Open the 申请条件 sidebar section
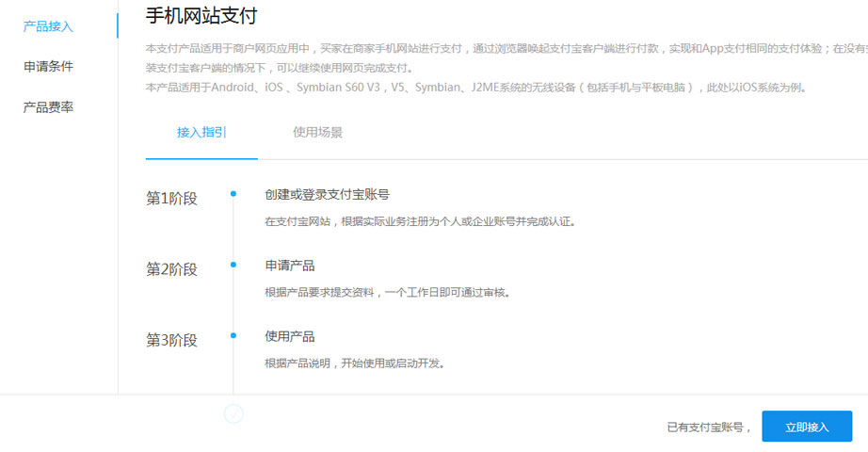This screenshot has width=868, height=452. pos(48,67)
